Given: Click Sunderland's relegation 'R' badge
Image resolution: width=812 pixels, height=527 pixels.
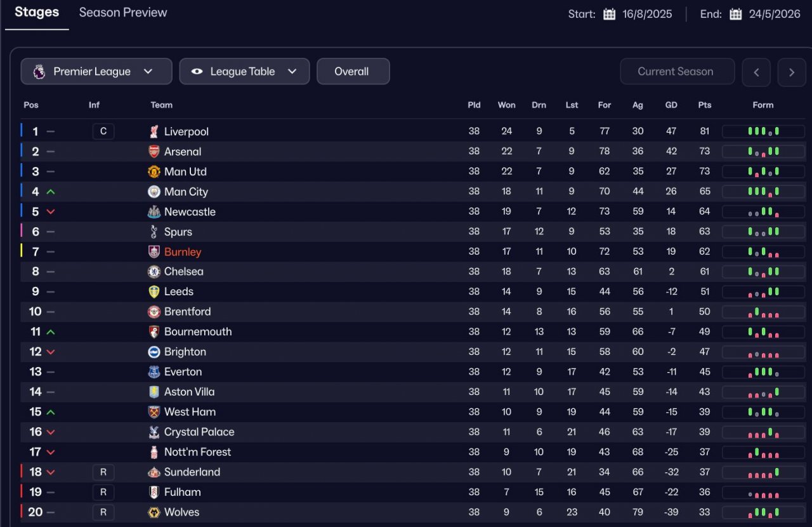Looking at the screenshot, I should point(103,472).
